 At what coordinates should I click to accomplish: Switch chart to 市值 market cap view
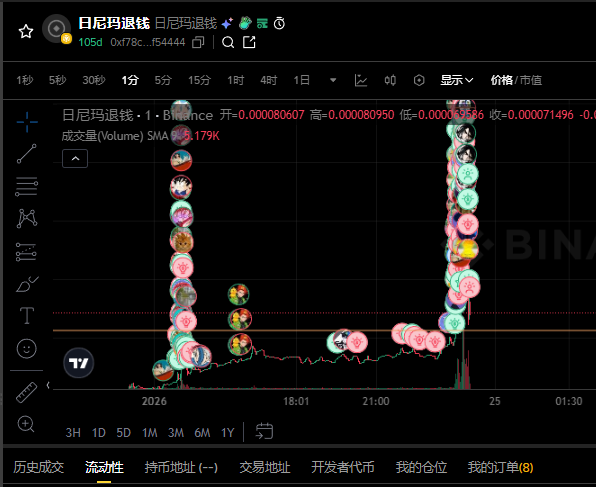(x=531, y=80)
